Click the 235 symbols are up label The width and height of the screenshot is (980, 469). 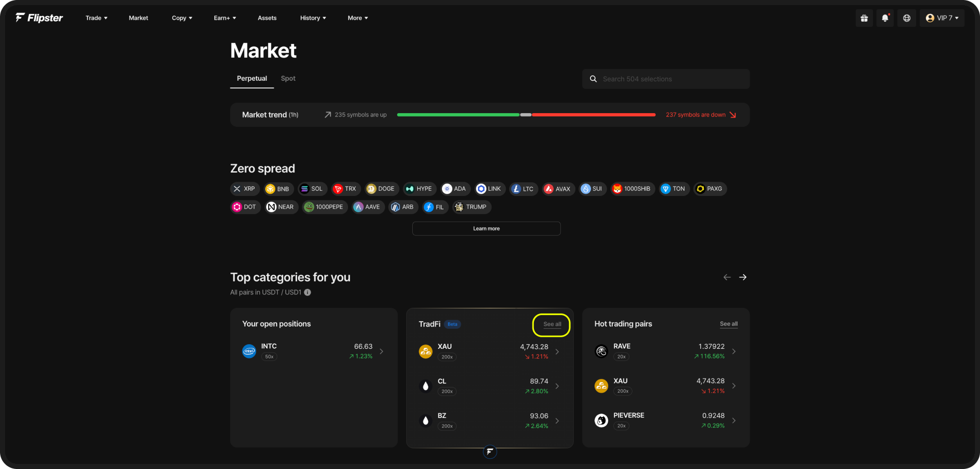click(x=360, y=115)
